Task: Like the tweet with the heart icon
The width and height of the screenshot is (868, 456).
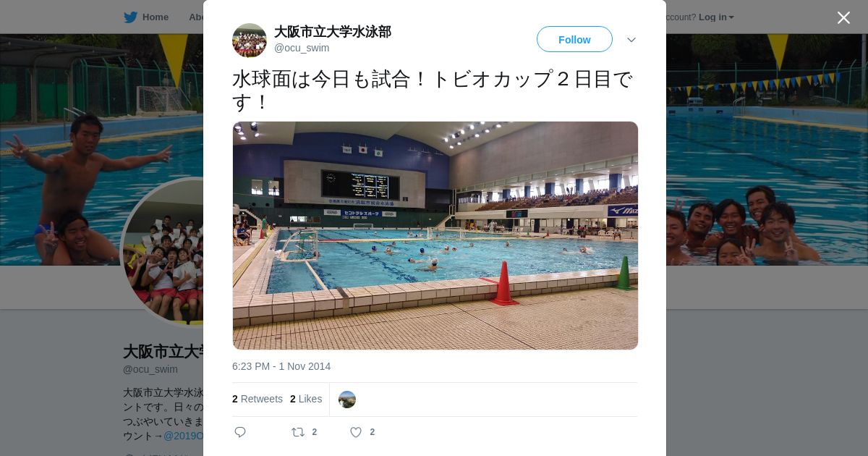Action: point(356,432)
